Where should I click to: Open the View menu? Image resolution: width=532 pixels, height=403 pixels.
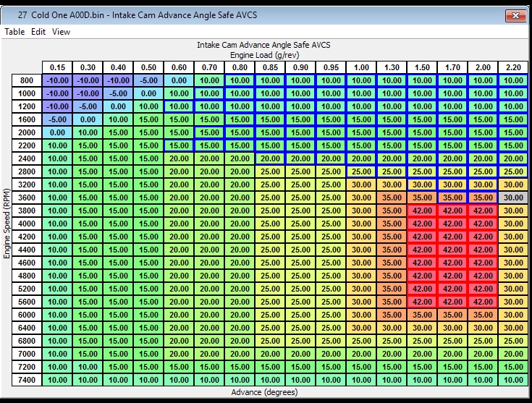62,32
